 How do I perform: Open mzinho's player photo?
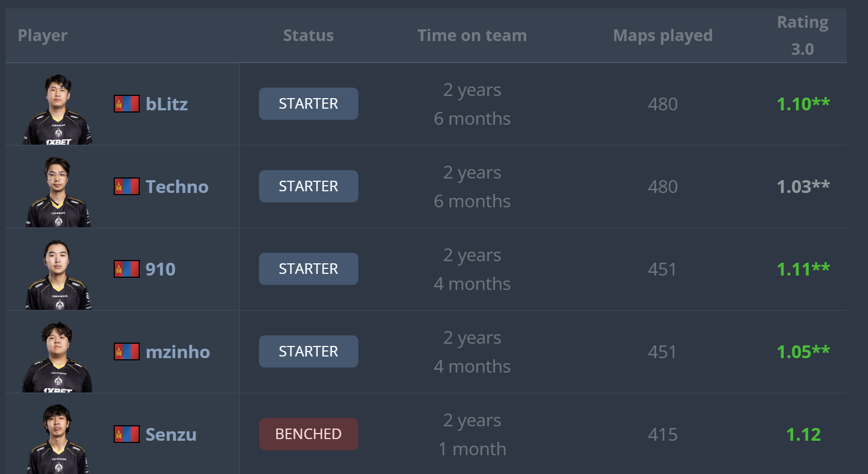pyautogui.click(x=58, y=357)
